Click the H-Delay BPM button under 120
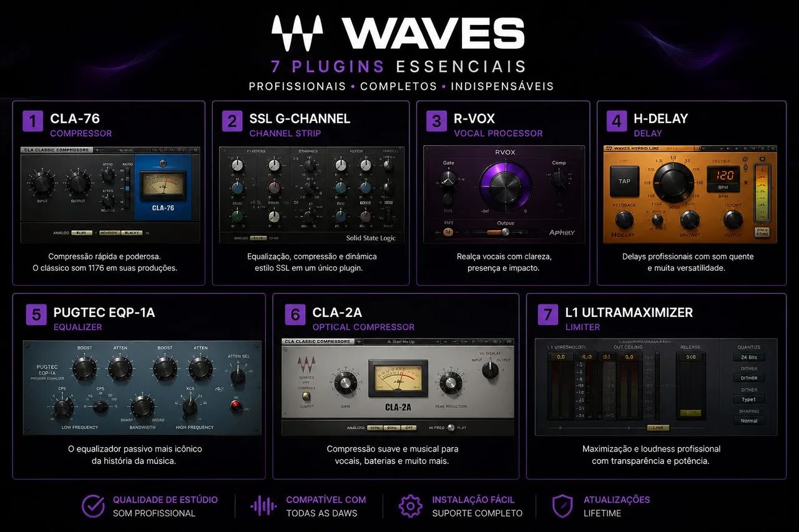Screen dimensions: 799x532 click(x=725, y=186)
